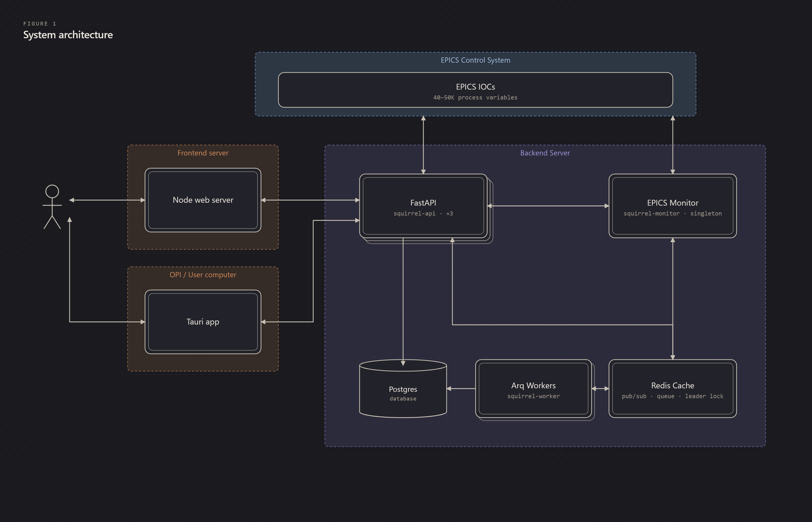This screenshot has width=812, height=522.
Task: Click the 40–50K process variables text
Action: (475, 98)
